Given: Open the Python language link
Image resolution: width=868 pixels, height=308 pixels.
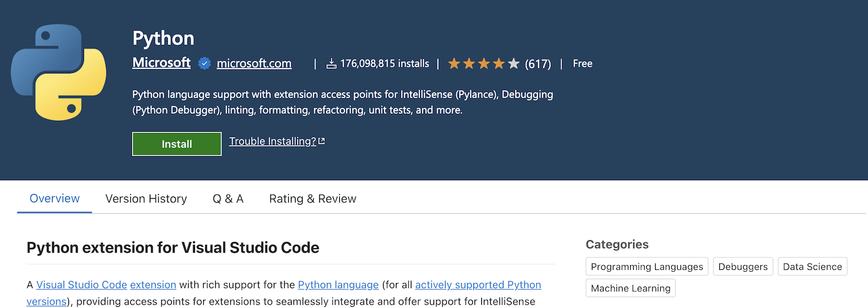Looking at the screenshot, I should (x=338, y=285).
